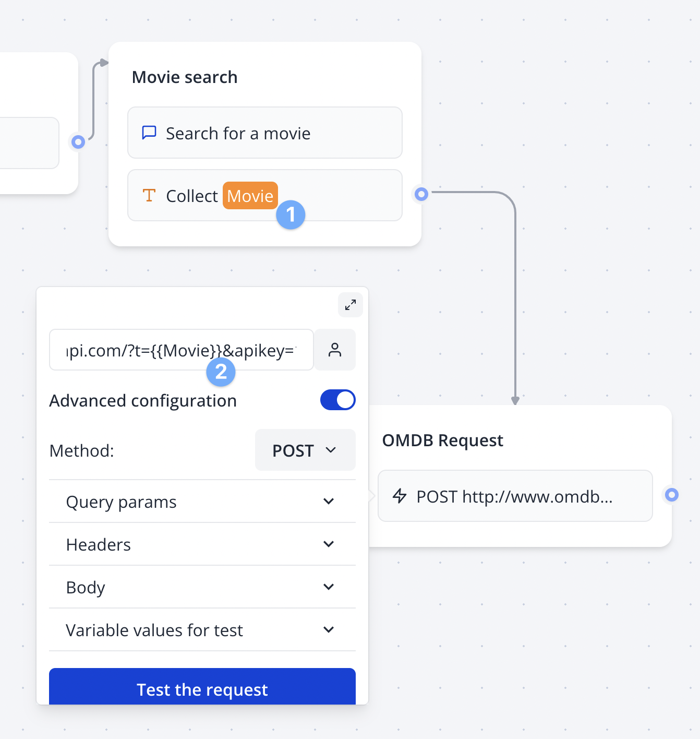Disable the Advanced configuration toggle

(x=337, y=400)
